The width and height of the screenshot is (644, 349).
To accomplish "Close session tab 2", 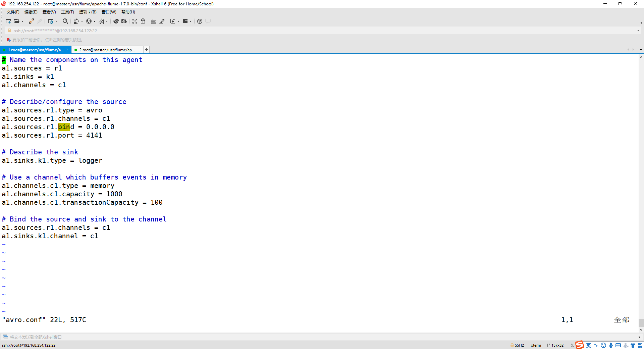I will pyautogui.click(x=139, y=50).
